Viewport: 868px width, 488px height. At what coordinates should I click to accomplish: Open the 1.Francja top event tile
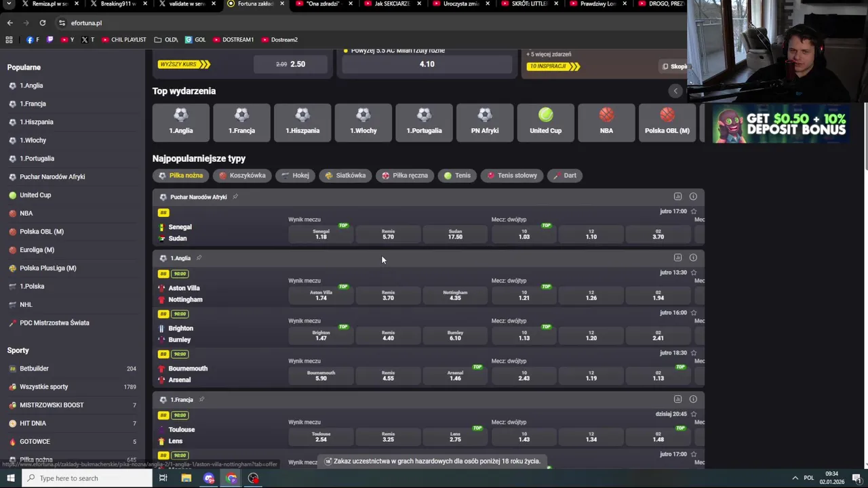[x=241, y=122]
